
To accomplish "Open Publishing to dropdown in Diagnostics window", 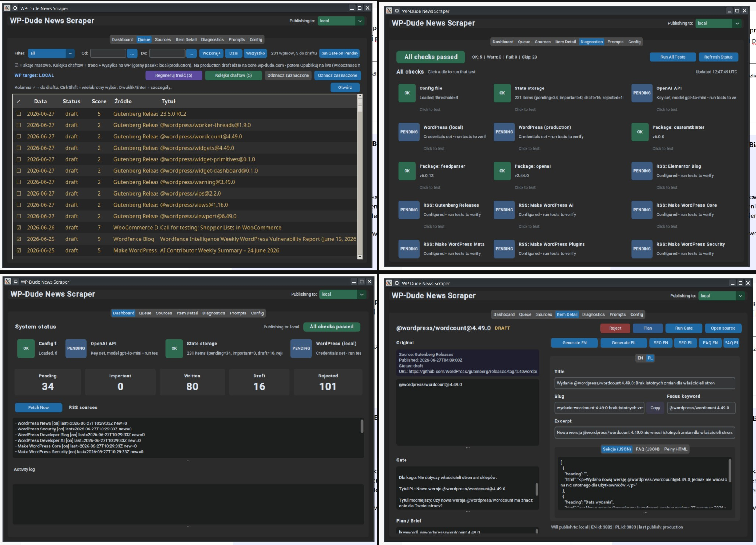I will (x=718, y=24).
